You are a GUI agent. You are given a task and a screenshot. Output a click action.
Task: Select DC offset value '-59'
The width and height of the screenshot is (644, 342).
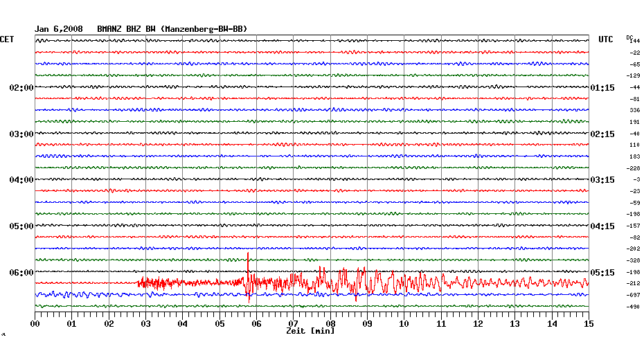(x=634, y=203)
